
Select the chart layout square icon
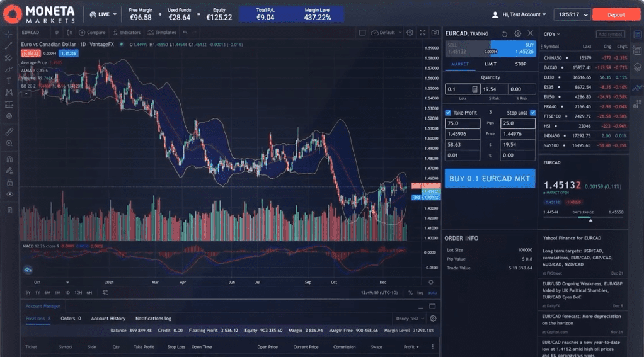click(362, 32)
